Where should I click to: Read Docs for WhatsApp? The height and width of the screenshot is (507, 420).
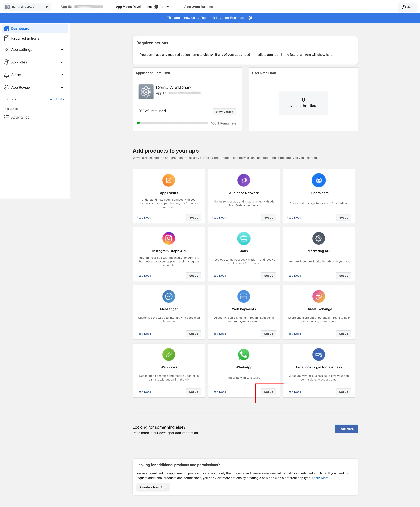219,392
